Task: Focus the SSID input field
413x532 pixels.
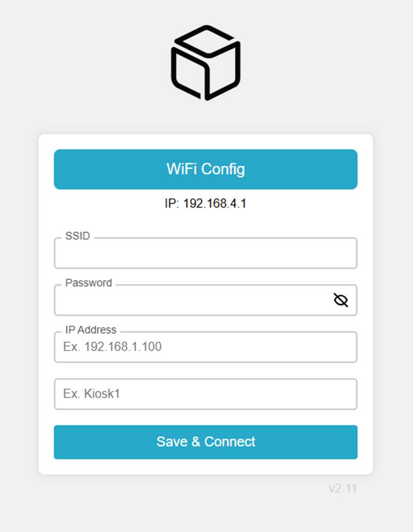Action: (206, 254)
